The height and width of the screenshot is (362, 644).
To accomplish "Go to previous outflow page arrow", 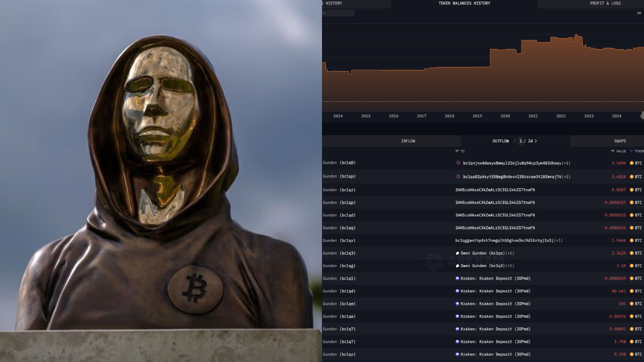I will pos(515,141).
